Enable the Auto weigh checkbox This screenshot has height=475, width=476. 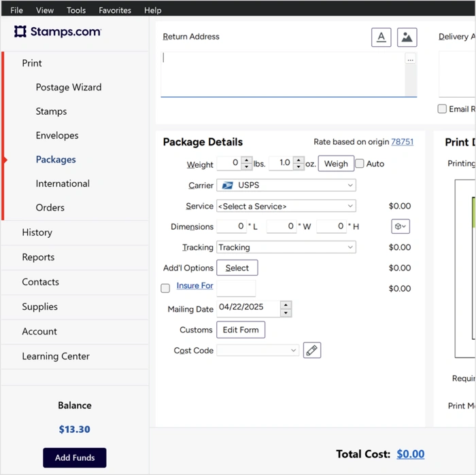(360, 164)
